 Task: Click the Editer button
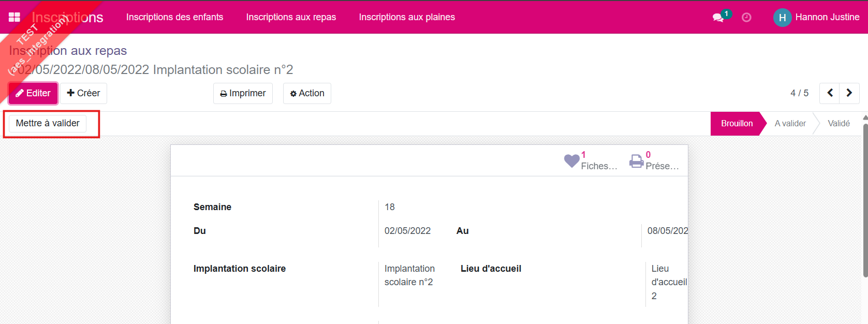(x=33, y=94)
